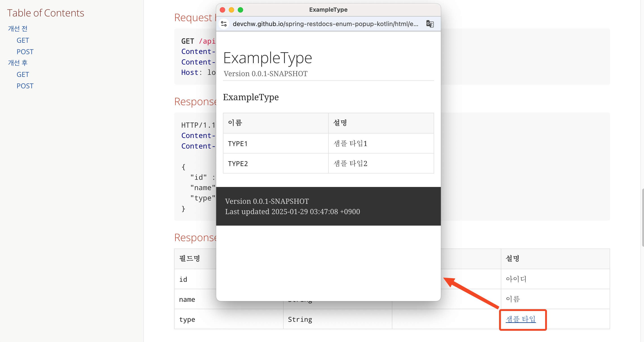Click the popup URL address field
Image resolution: width=644 pixels, height=342 pixels.
point(325,24)
